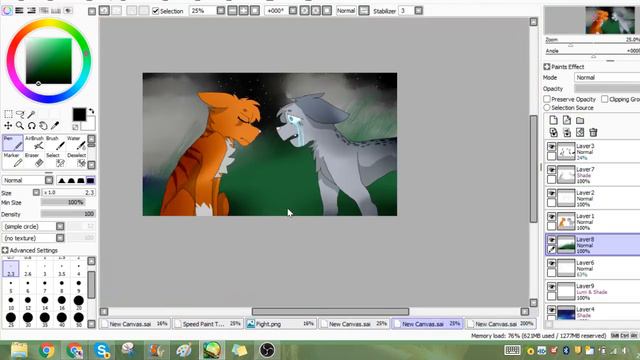Open Skype from the taskbar

[101, 350]
